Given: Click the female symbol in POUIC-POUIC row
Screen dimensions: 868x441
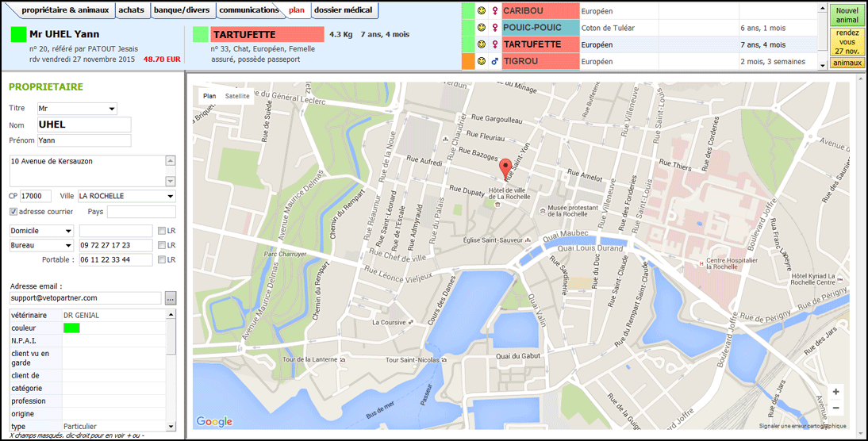Looking at the screenshot, I should [x=495, y=28].
